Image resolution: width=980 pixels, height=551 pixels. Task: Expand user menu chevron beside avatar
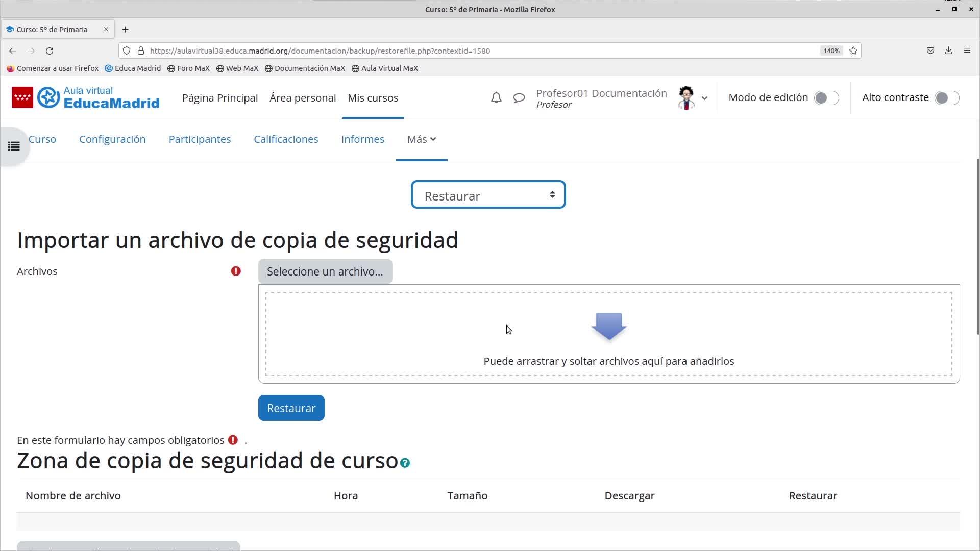704,98
